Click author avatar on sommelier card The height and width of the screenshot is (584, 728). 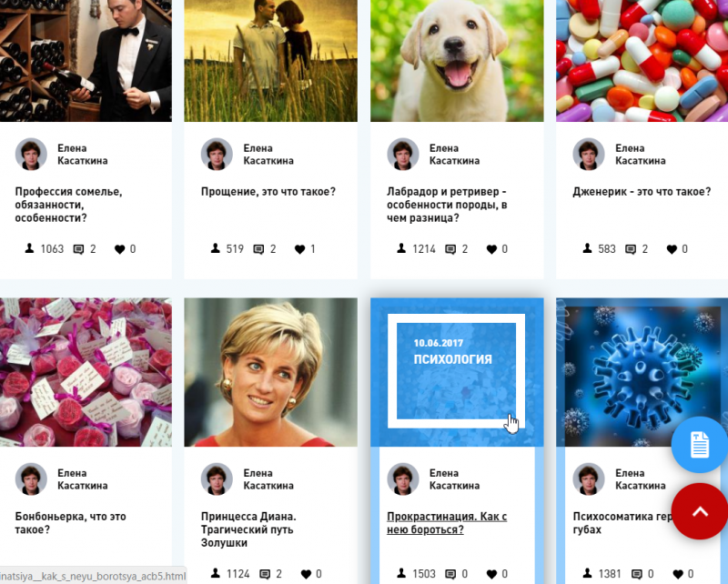31,154
